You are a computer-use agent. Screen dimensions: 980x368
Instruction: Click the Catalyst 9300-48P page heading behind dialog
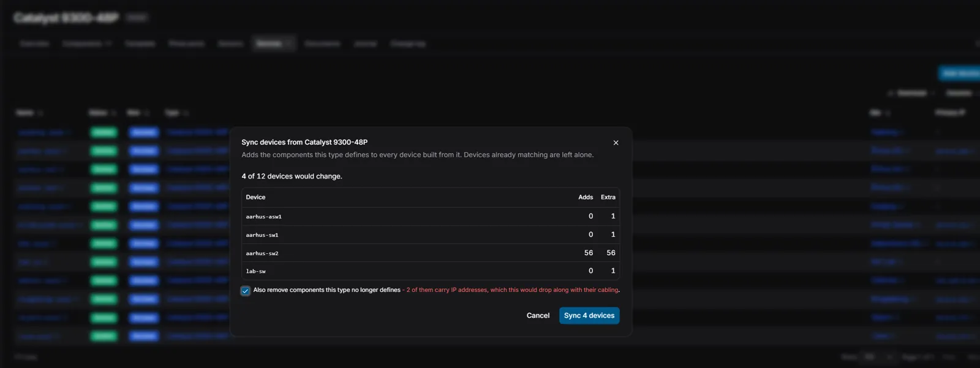coord(66,18)
